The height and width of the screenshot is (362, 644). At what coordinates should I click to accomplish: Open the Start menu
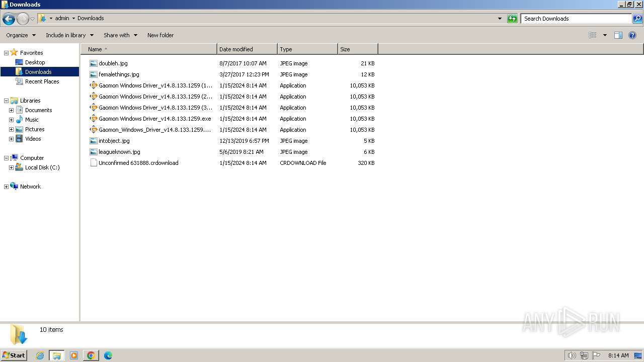[x=14, y=355]
